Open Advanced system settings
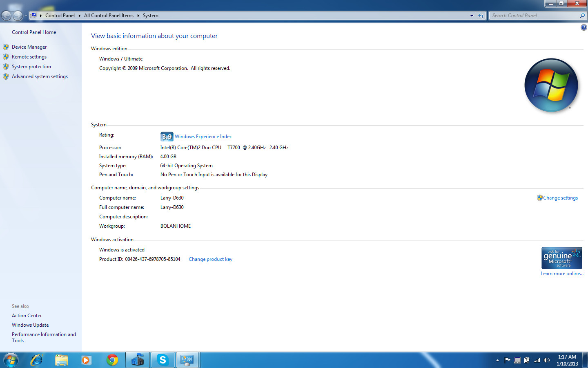 40,76
